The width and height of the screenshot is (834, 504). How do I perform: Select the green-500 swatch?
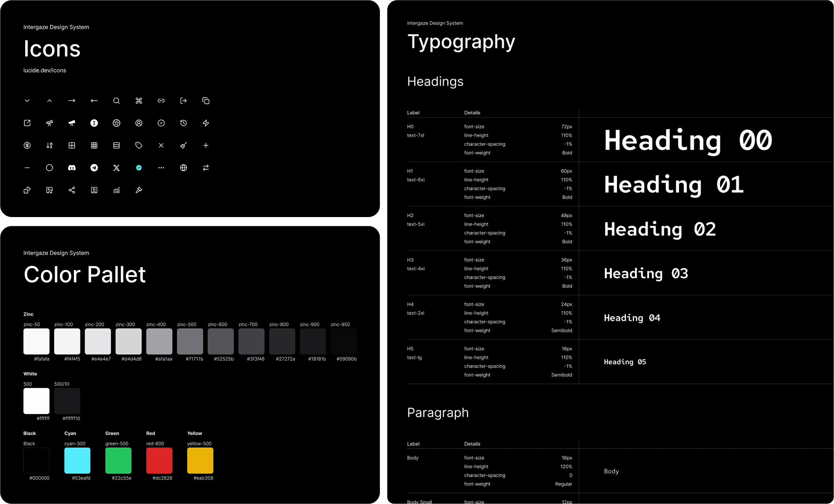(118, 461)
